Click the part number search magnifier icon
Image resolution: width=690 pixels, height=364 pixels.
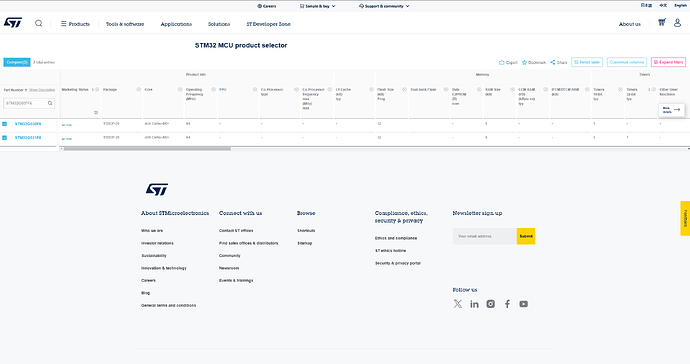click(50, 103)
